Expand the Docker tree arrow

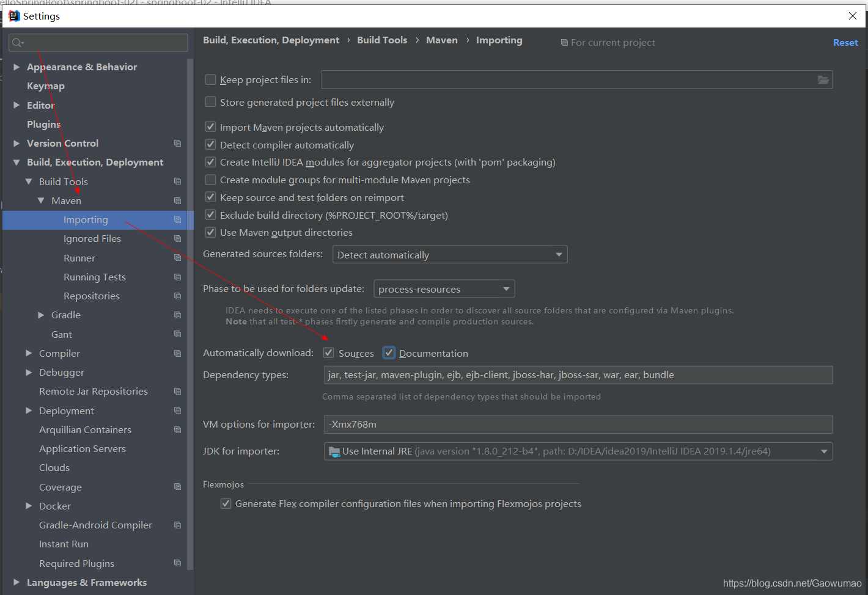pyautogui.click(x=29, y=506)
